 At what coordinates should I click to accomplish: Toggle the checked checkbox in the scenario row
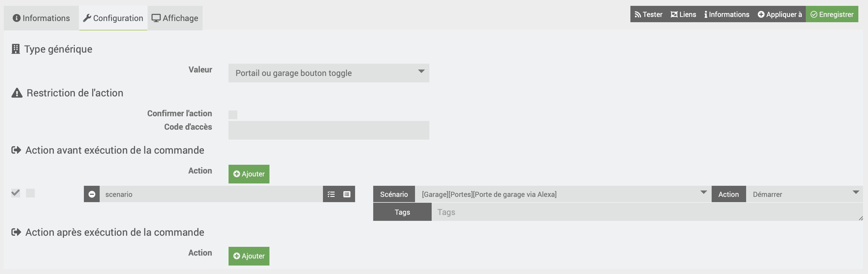pyautogui.click(x=15, y=193)
